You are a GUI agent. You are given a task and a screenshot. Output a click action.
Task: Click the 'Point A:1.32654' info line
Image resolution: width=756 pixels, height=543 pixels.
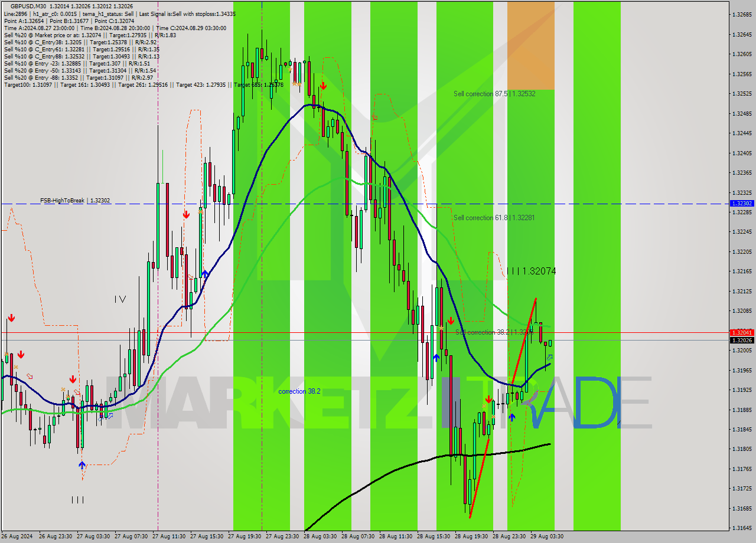(x=69, y=21)
